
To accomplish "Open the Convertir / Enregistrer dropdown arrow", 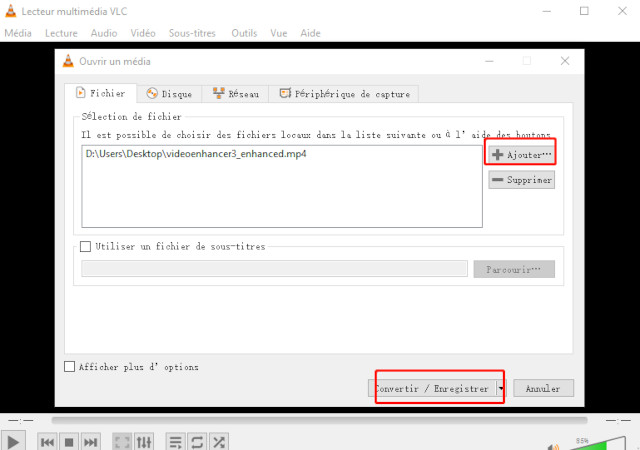I will 500,388.
